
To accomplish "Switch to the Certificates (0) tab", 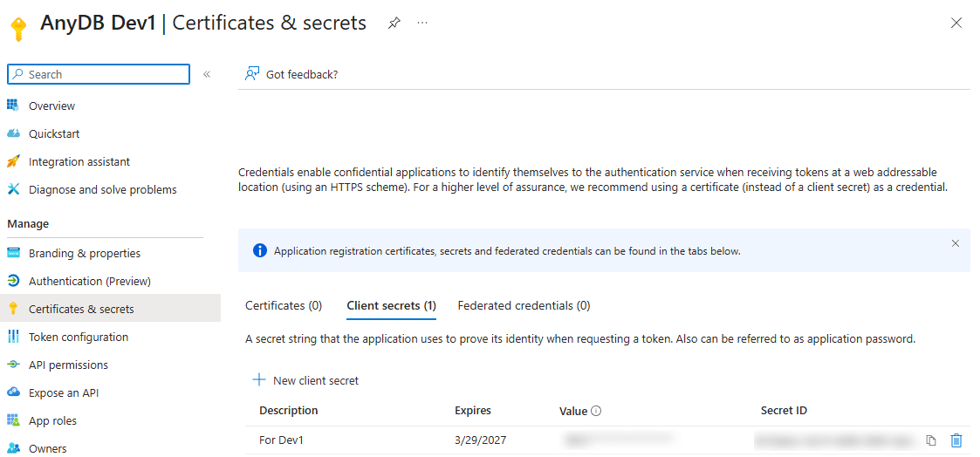I will 283,306.
